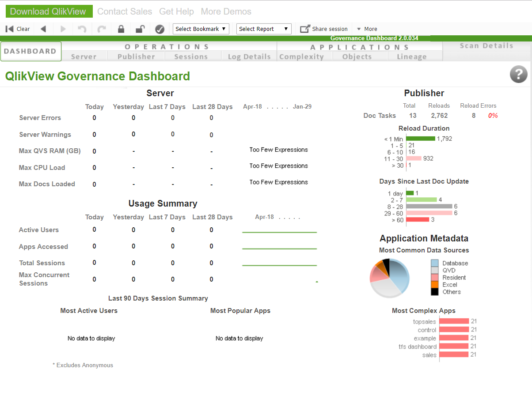Lock current selections with padlock icon

coord(121,29)
